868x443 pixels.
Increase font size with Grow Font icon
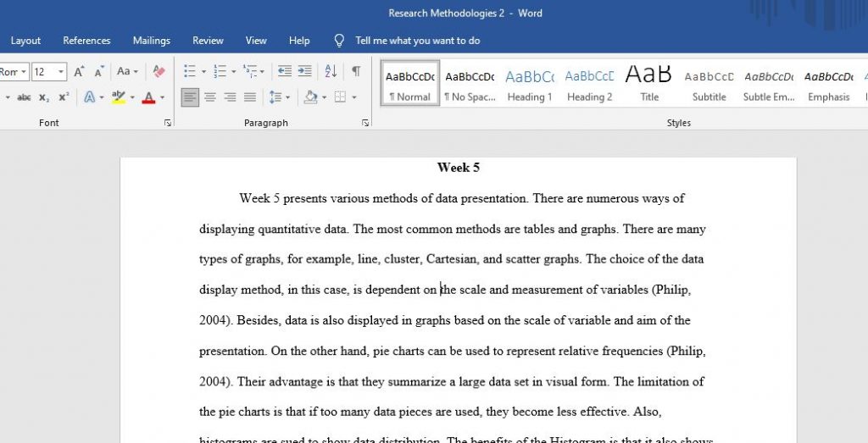click(79, 71)
